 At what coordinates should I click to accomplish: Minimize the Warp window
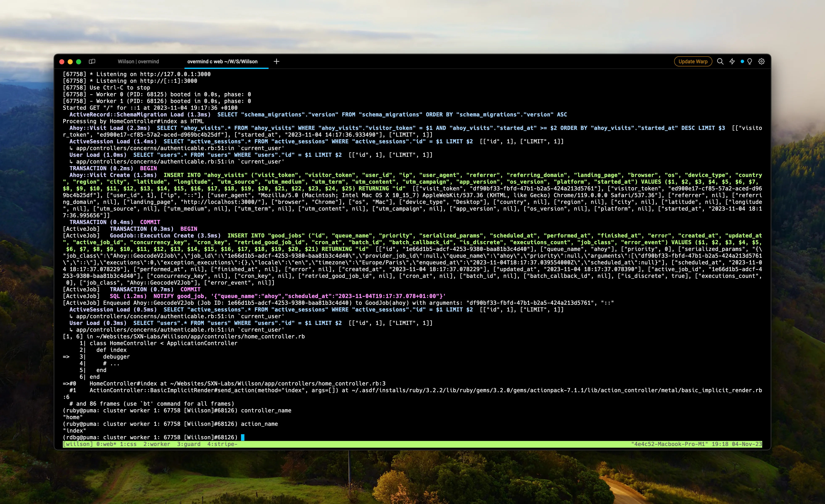coord(70,62)
